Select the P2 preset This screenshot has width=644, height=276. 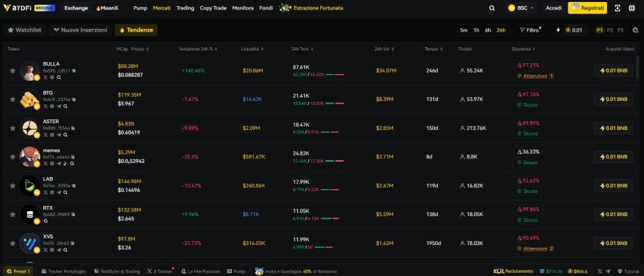point(610,30)
